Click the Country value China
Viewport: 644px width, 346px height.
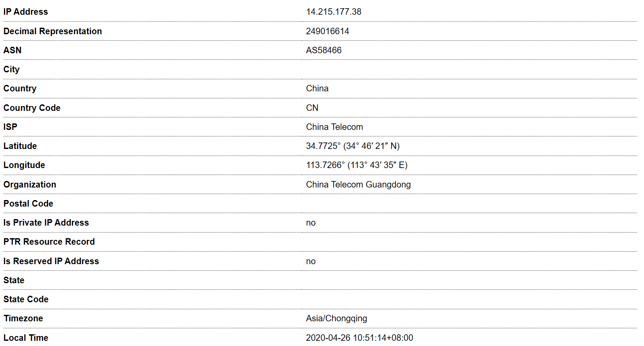[317, 88]
